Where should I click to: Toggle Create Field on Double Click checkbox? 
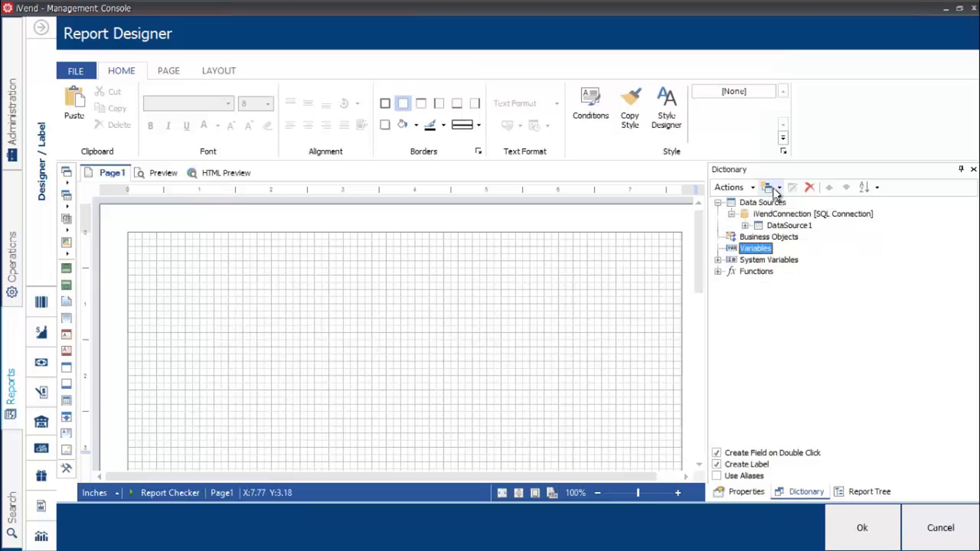click(x=717, y=453)
